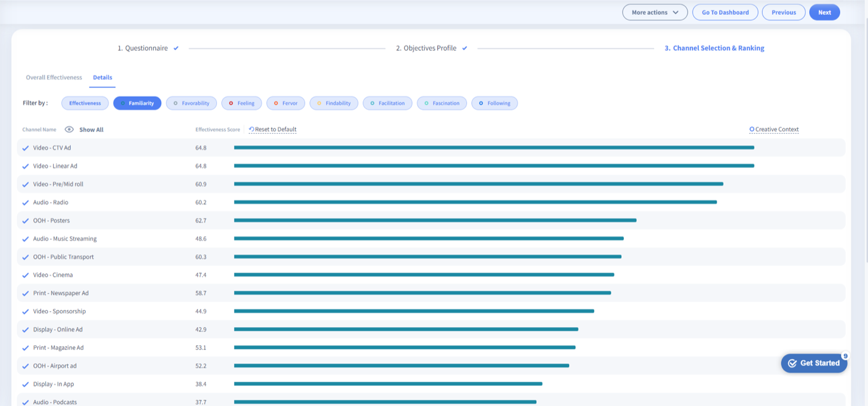Toggle checkmark for Print - Magazine Ad
This screenshot has height=406, width=868.
coord(25,348)
